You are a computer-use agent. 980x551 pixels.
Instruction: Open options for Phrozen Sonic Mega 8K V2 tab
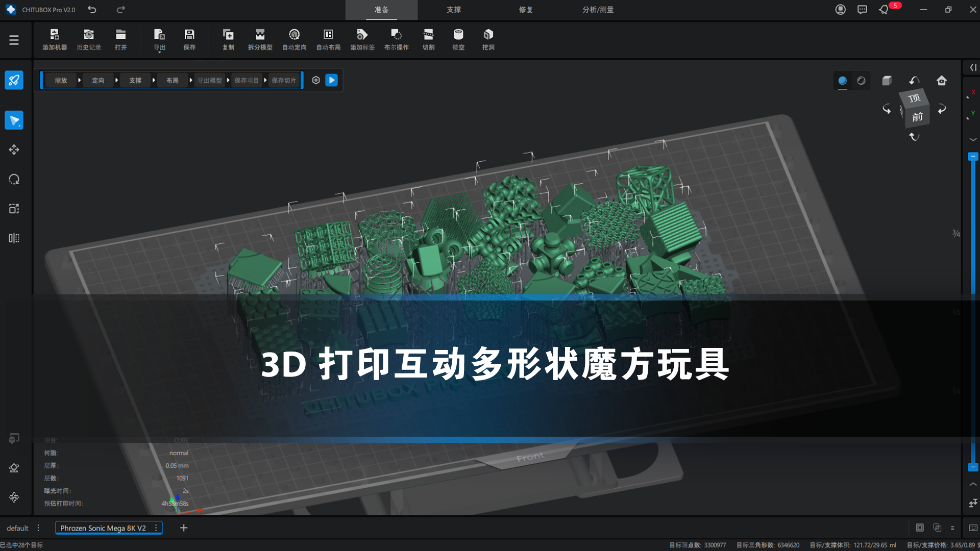tap(156, 528)
